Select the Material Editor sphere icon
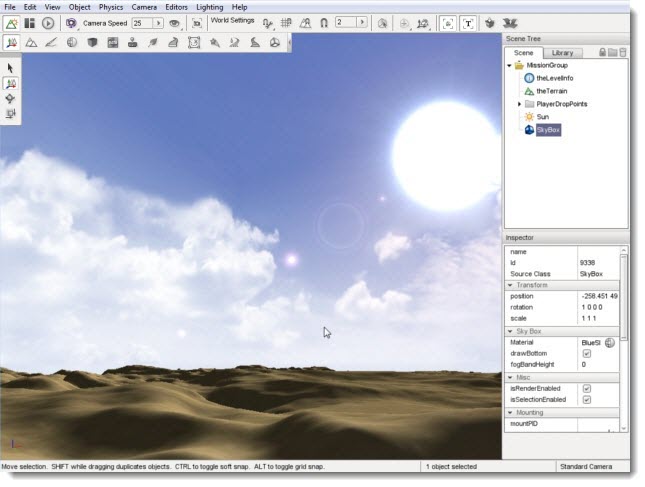The height and width of the screenshot is (487, 645). point(72,42)
